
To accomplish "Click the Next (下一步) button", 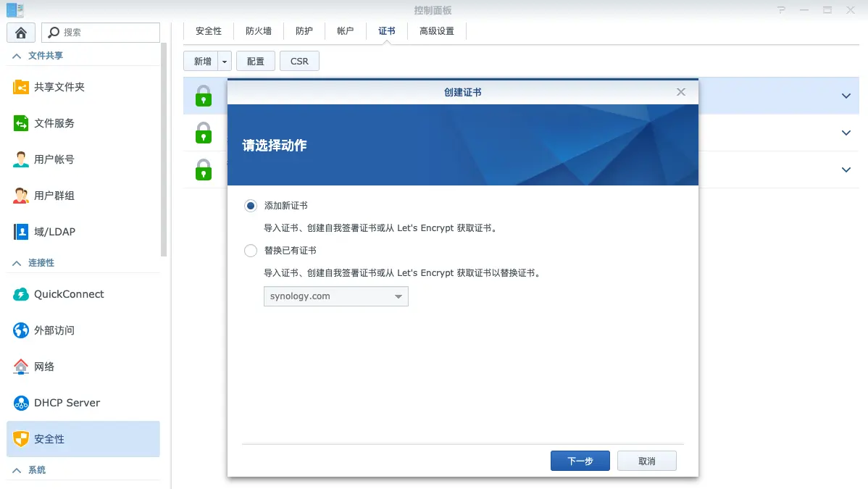I will click(x=580, y=461).
